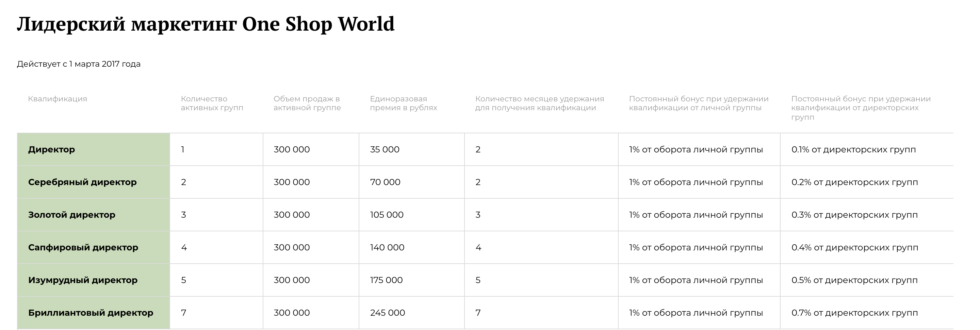This screenshot has height=330, width=980.
Task: Select the Количество активных групп header
Action: click(212, 103)
